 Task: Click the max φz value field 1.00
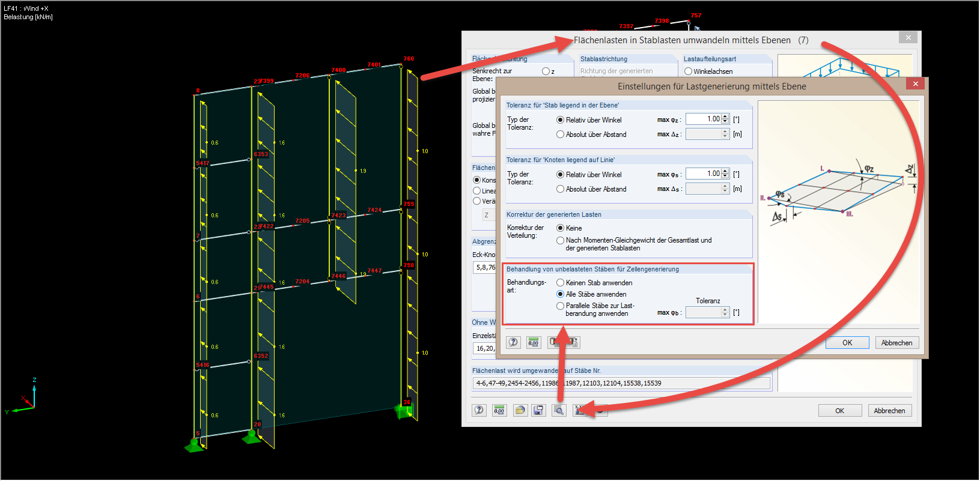tap(704, 119)
